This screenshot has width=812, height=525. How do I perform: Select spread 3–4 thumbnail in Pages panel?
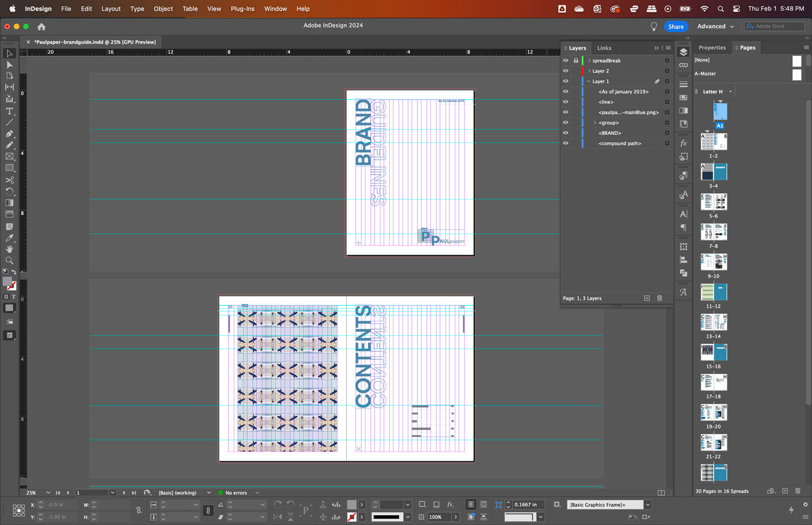[x=713, y=172]
